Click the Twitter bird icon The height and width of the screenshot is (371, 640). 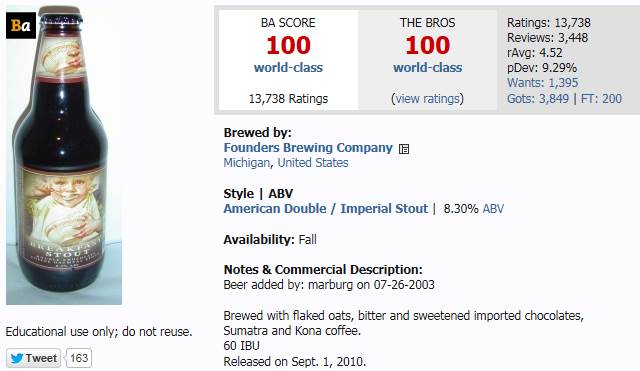click(17, 358)
